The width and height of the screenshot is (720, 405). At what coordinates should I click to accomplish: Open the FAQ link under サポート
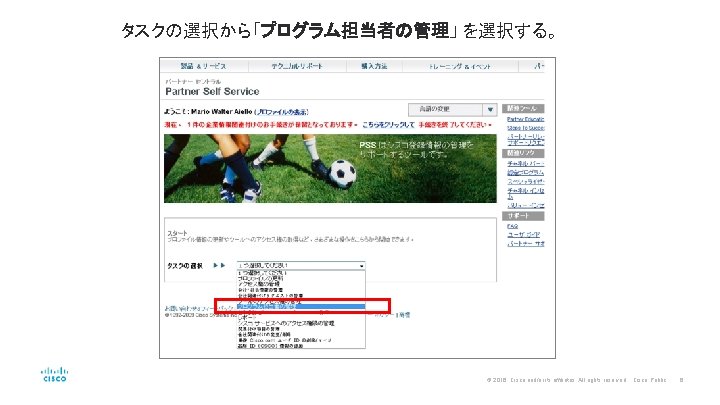512,226
